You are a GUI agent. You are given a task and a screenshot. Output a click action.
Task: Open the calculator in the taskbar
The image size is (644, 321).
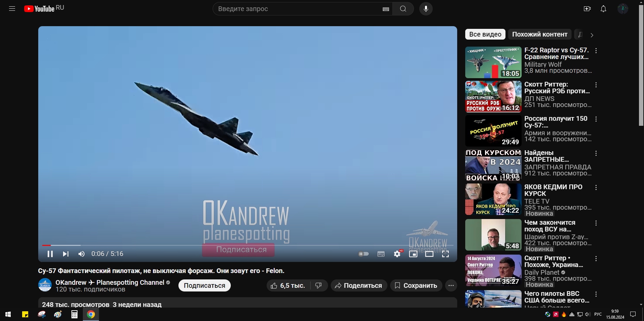tap(74, 314)
